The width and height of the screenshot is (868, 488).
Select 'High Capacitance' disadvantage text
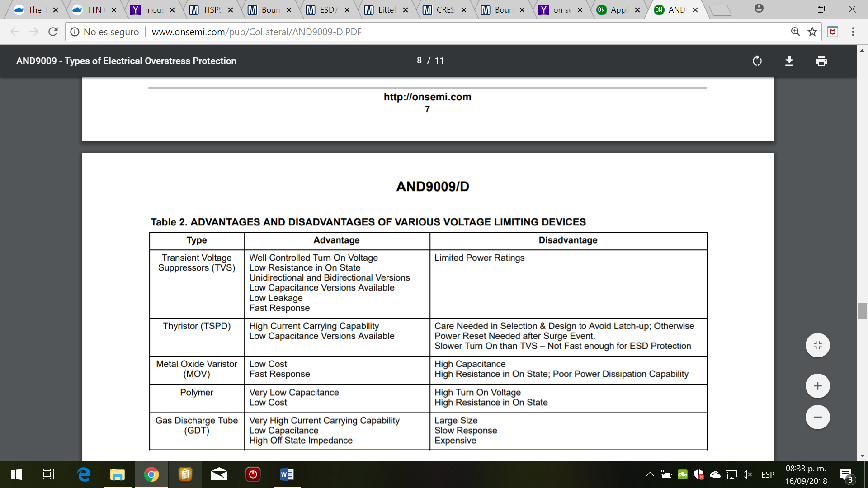470,364
